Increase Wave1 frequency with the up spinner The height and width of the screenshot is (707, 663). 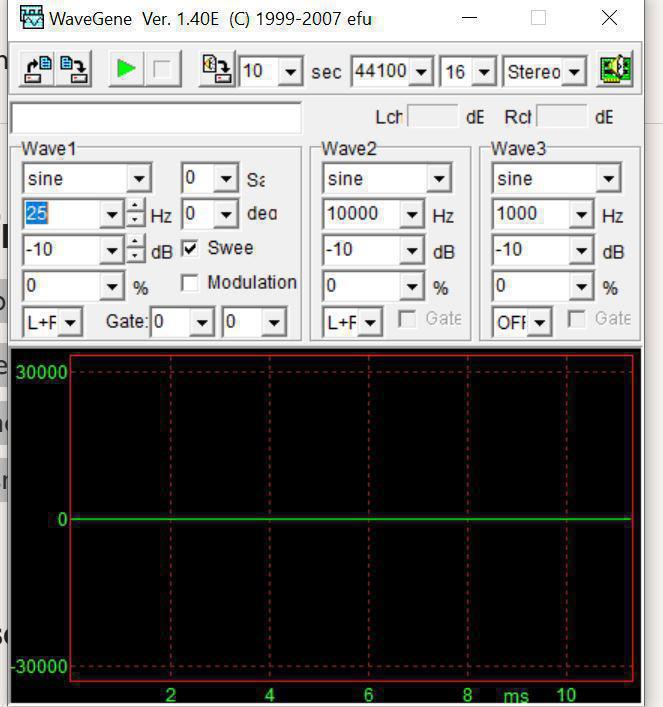(x=136, y=207)
